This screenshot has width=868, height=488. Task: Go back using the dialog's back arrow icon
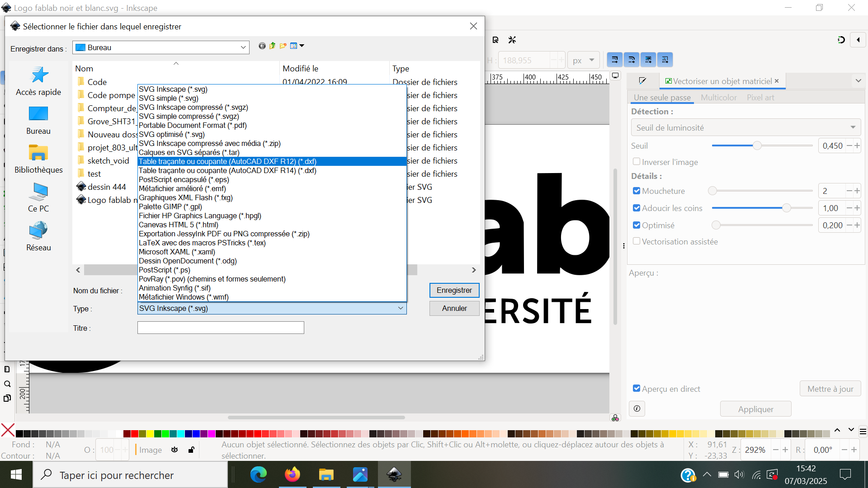[x=262, y=46]
